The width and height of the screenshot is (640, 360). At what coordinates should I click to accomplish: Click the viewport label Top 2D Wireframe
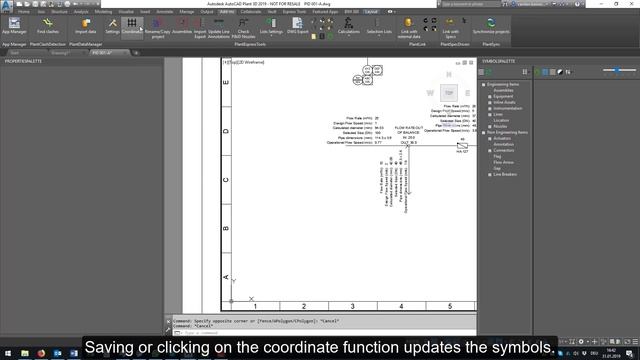pyautogui.click(x=244, y=62)
